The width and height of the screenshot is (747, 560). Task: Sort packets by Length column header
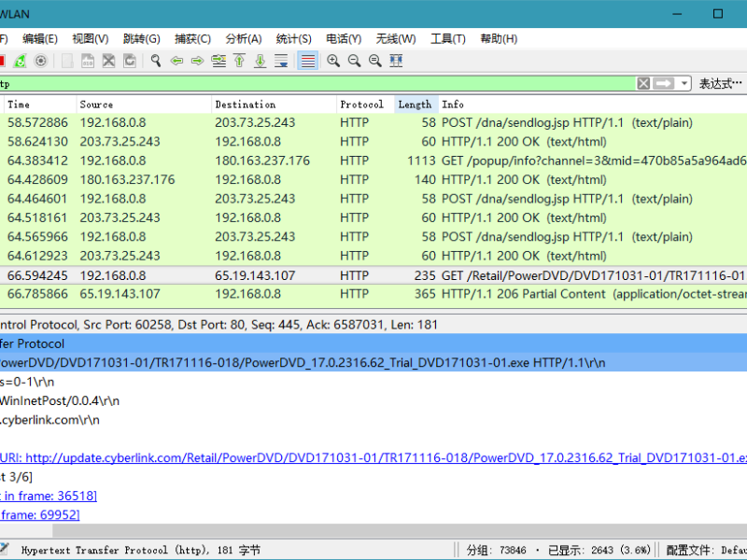coord(416,105)
